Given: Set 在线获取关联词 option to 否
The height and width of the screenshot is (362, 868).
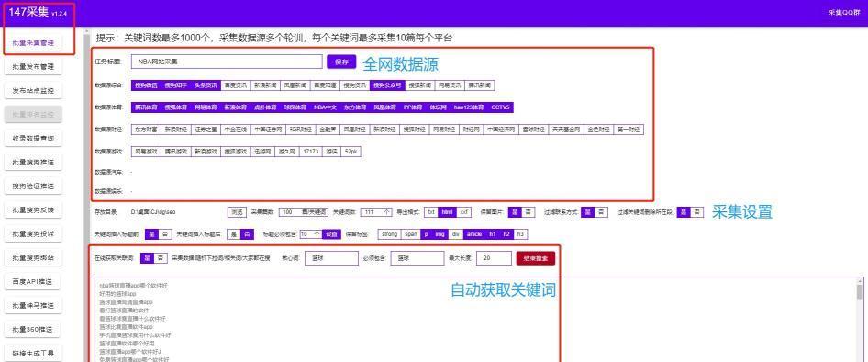Looking at the screenshot, I should click(161, 258).
